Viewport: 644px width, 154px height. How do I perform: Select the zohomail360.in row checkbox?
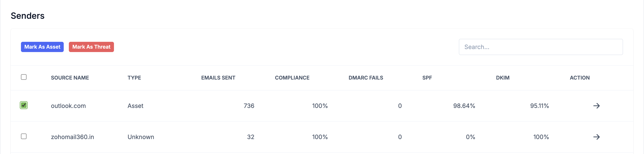pos(24,136)
